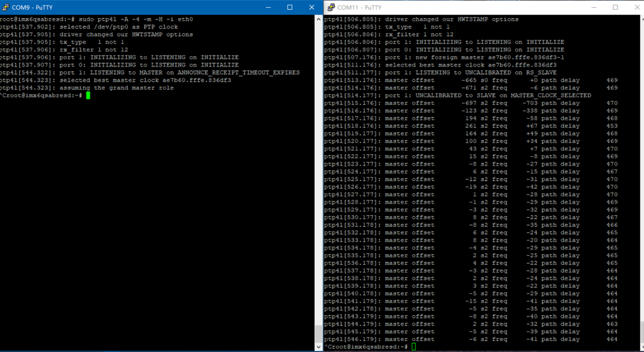The width and height of the screenshot is (644, 352).
Task: Focus the COM9 - PuTTY title bar
Action: point(132,7)
